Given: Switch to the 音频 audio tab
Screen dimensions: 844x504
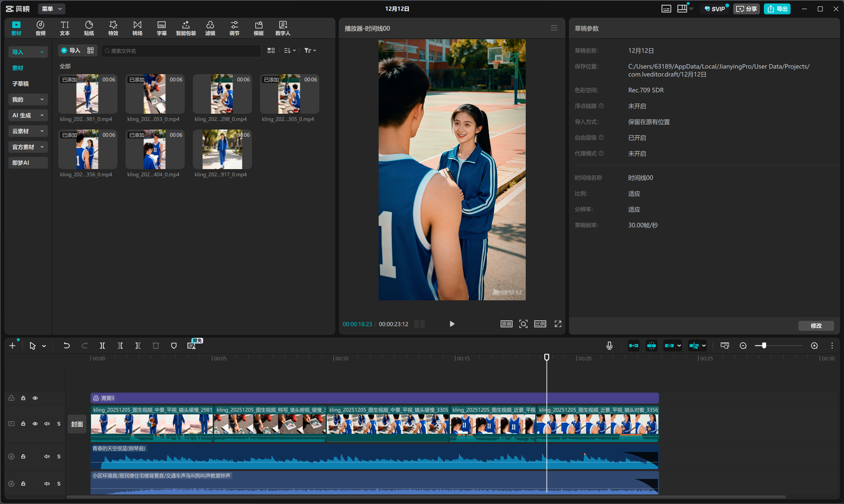Looking at the screenshot, I should 41,28.
